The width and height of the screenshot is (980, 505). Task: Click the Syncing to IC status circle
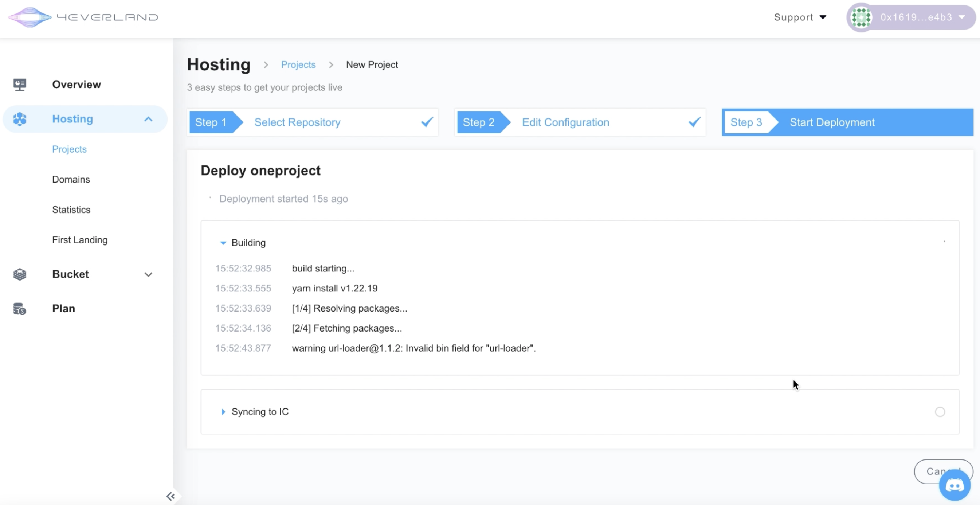[940, 412]
